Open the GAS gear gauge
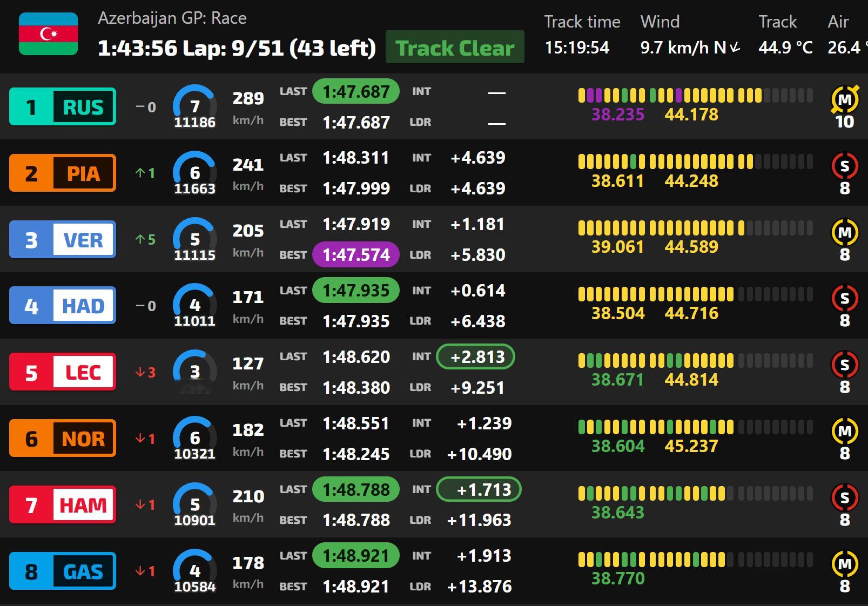 pos(194,571)
